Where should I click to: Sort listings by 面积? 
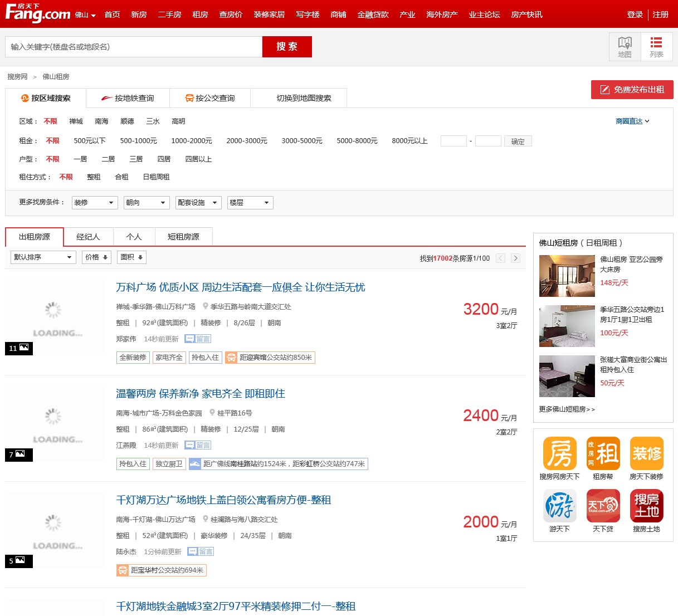click(131, 257)
